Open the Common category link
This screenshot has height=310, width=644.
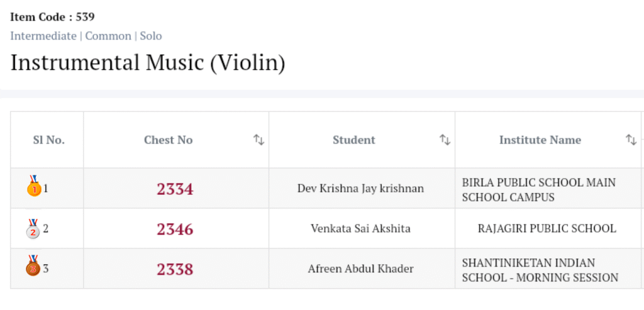click(x=108, y=36)
